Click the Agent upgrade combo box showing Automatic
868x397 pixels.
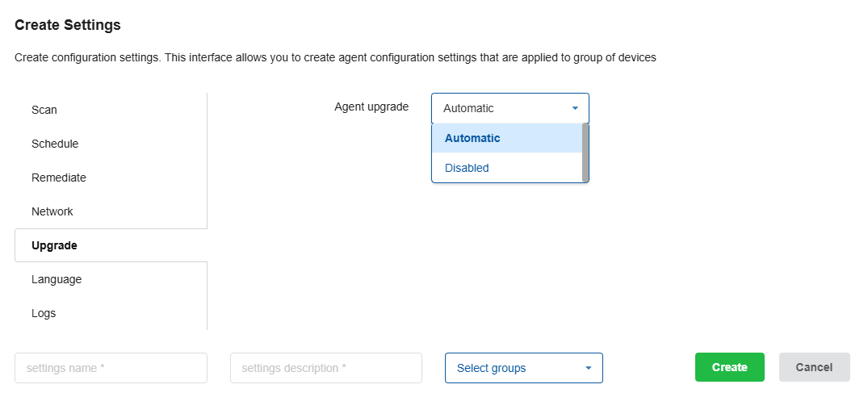tap(501, 108)
